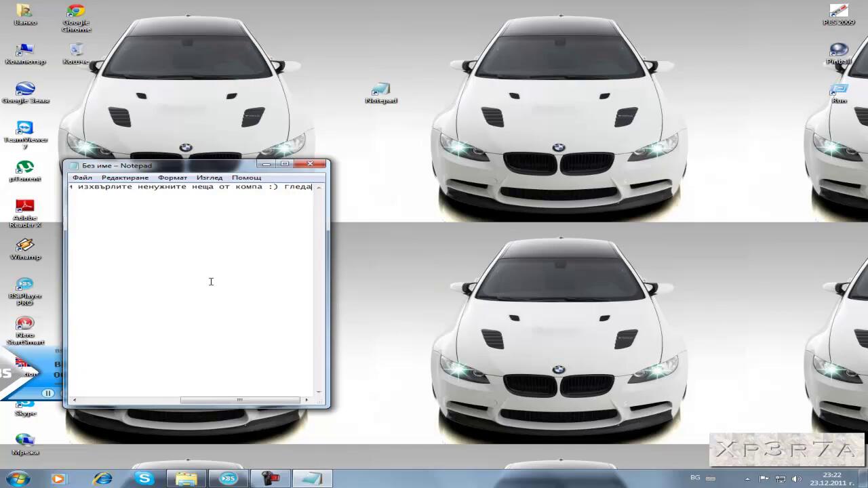868x488 pixels.
Task: Open Nero StartSmart desktop shortcut
Action: pos(25,327)
